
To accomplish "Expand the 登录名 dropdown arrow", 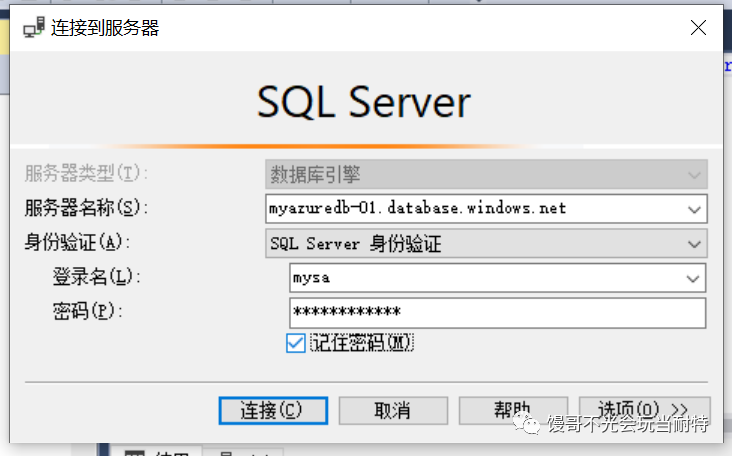I will click(692, 279).
